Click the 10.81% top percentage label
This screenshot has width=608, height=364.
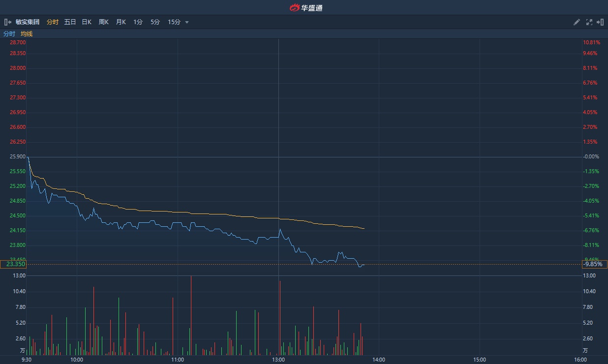(592, 43)
